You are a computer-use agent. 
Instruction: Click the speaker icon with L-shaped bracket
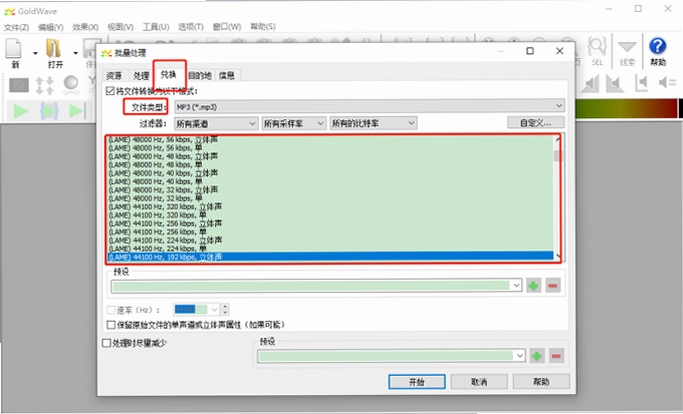coord(641,83)
